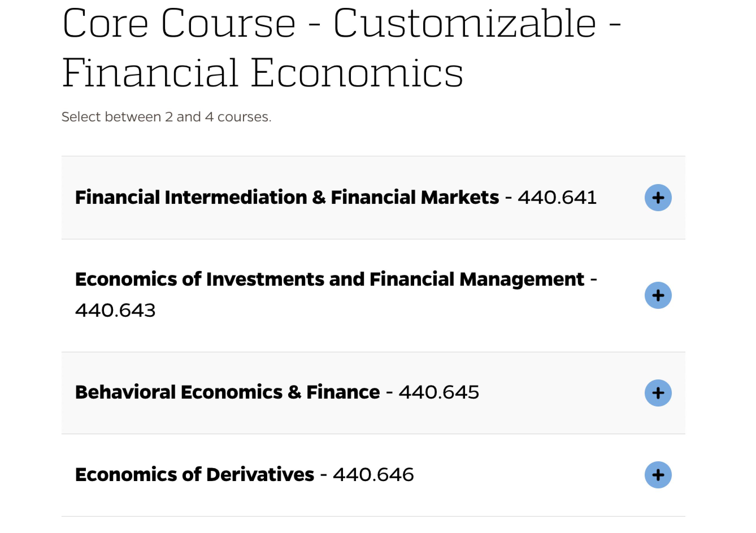Click the word 'Customizable' in the page title
This screenshot has height=533, width=756.
click(465, 24)
